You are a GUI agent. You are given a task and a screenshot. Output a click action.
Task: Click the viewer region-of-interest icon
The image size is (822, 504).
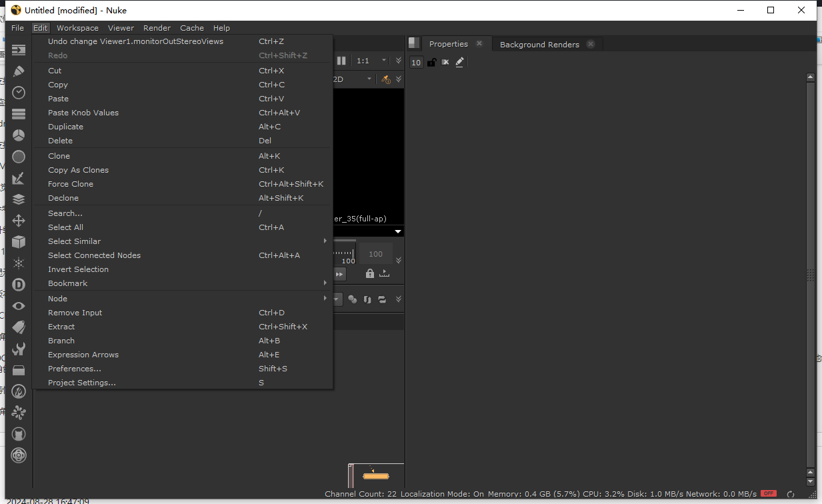[385, 79]
